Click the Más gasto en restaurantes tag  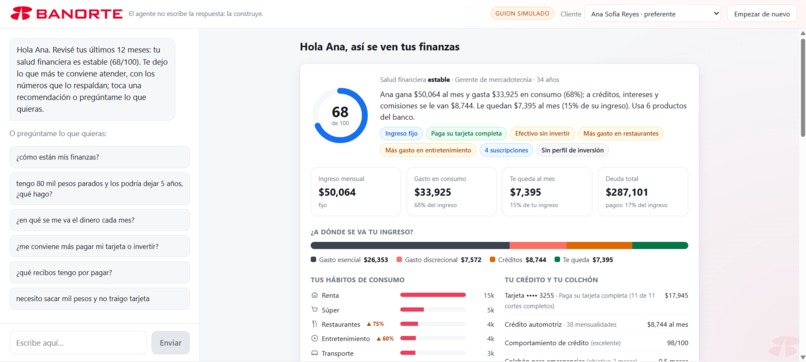(621, 134)
